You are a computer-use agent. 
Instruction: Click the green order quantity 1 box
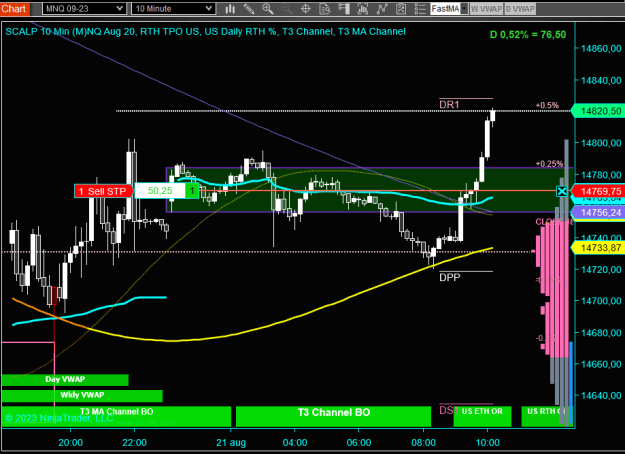coord(192,191)
